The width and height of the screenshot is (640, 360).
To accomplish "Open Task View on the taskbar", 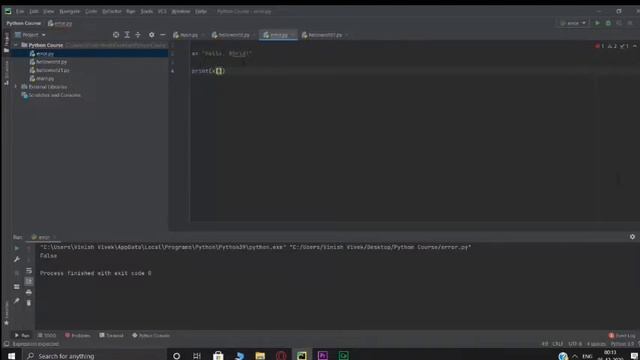I will coord(197,356).
